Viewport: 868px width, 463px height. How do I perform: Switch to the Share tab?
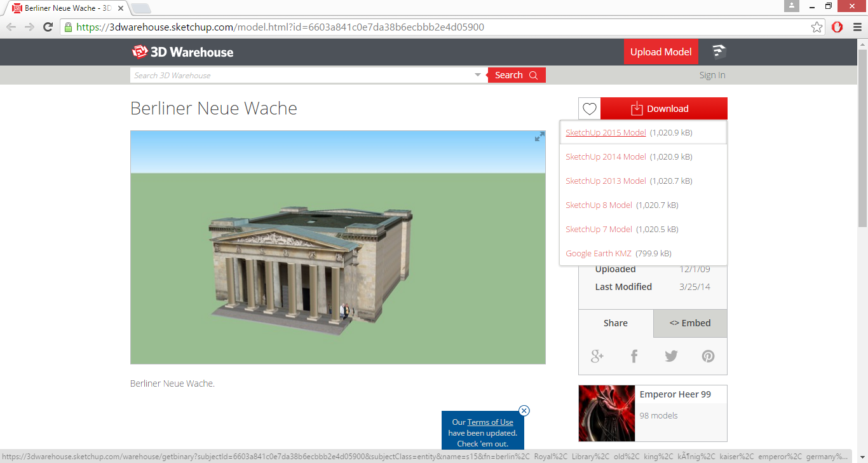coord(616,323)
